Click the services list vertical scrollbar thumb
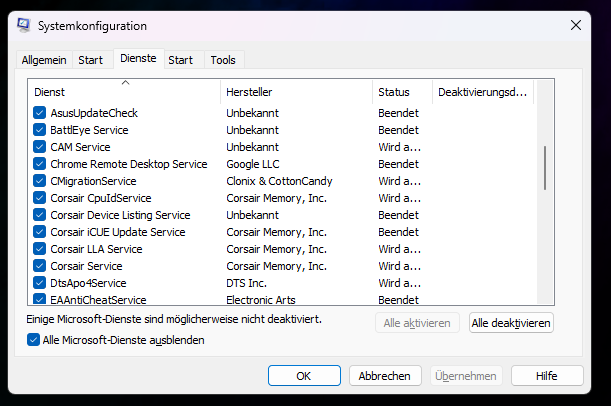Viewport: 611px width, 406px height. pos(545,167)
